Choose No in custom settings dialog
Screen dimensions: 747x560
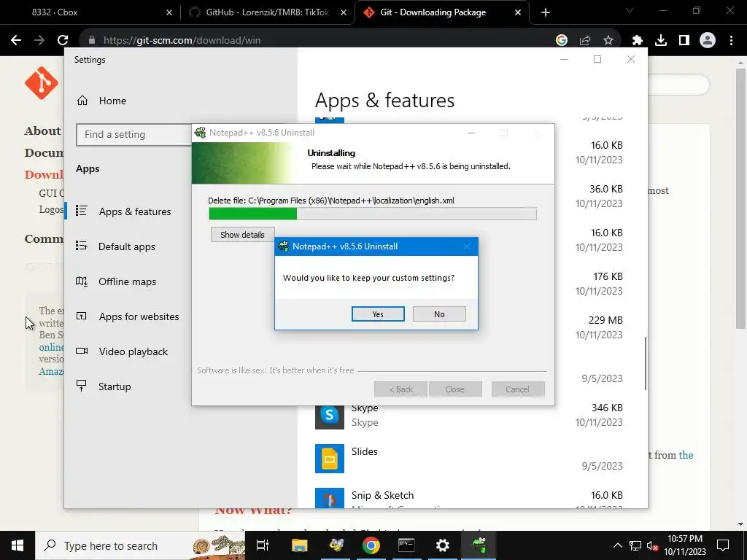(x=439, y=314)
